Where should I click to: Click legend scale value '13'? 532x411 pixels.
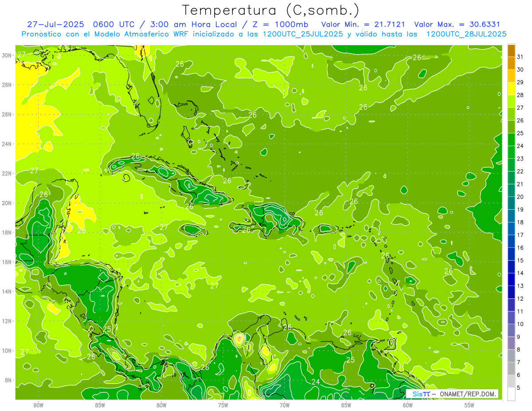click(x=521, y=286)
